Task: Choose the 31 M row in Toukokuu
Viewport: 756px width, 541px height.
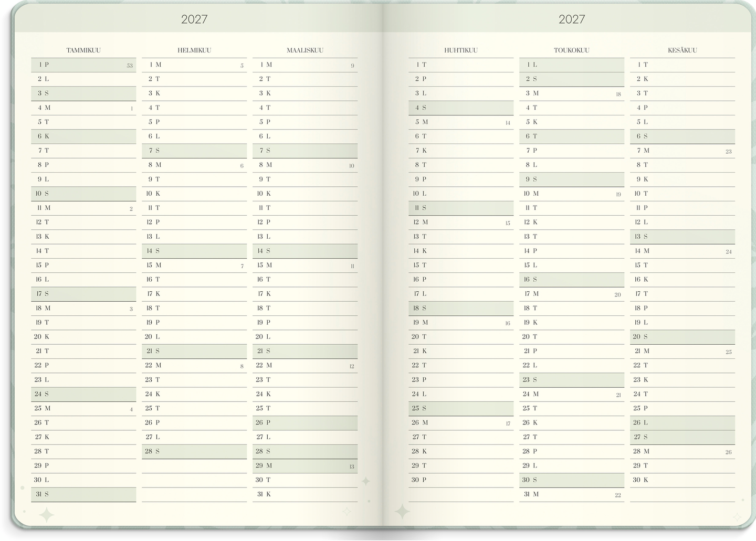Action: (572, 494)
